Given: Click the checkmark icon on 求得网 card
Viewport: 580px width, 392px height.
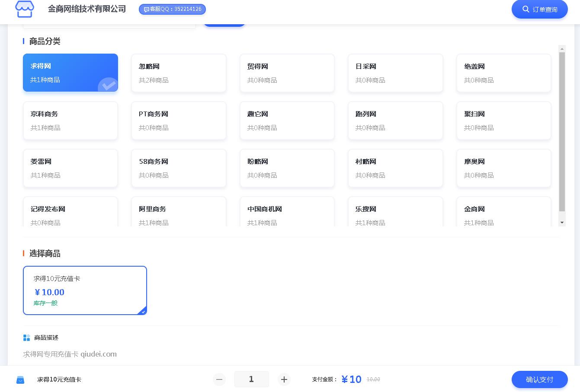Looking at the screenshot, I should (x=108, y=84).
